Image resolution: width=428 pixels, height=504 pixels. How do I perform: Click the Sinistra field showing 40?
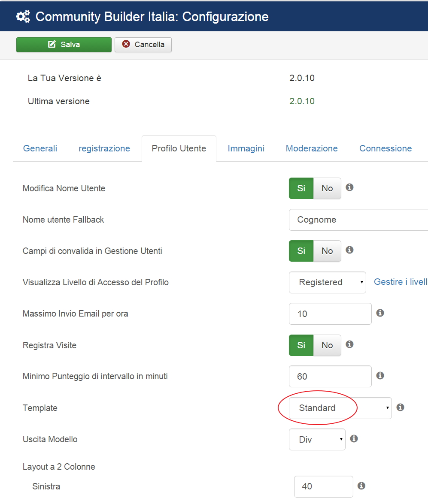(323, 486)
